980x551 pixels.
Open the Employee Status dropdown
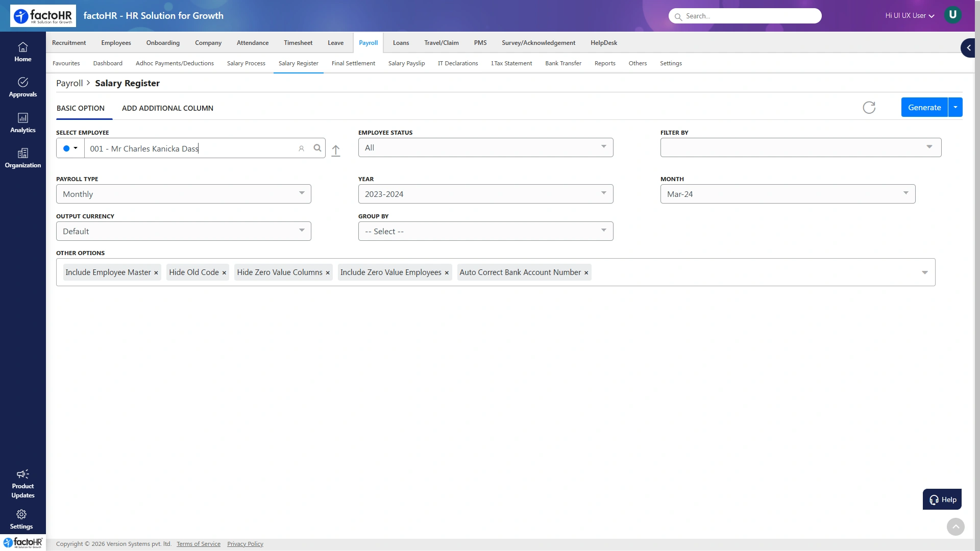(x=485, y=148)
